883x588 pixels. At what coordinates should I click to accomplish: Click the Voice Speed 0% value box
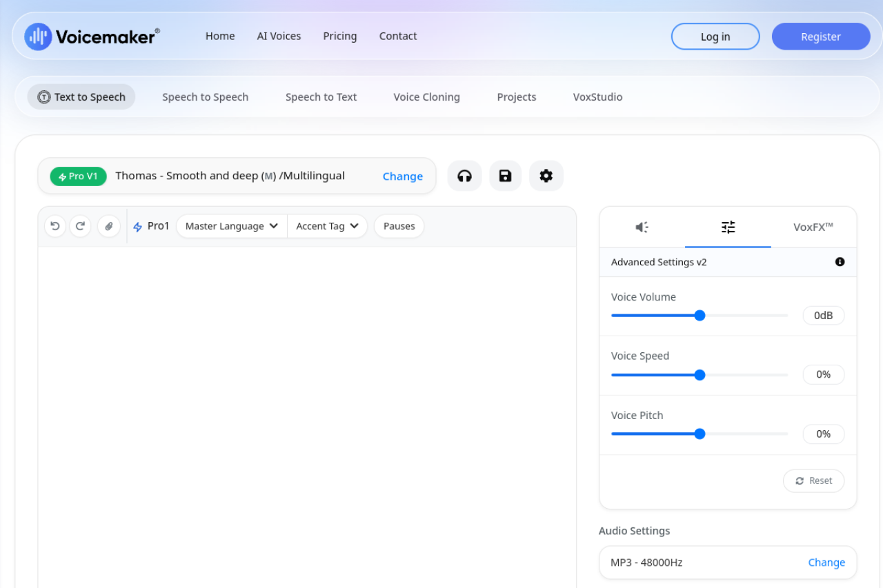(824, 375)
